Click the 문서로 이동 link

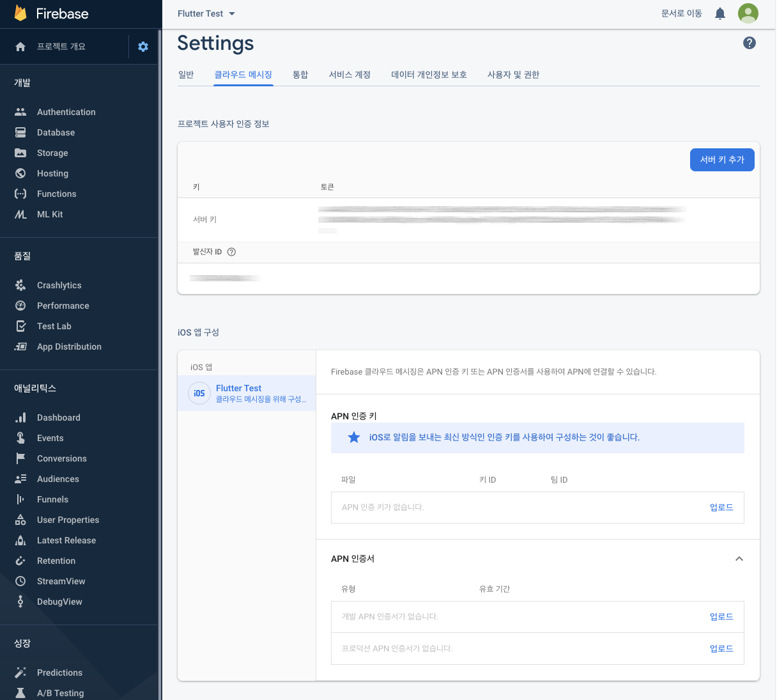pos(682,13)
